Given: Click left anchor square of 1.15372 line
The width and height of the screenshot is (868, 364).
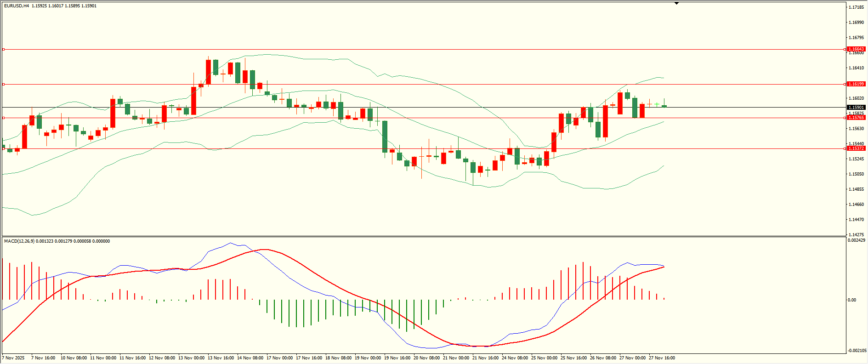Looking at the screenshot, I should 3,148.
